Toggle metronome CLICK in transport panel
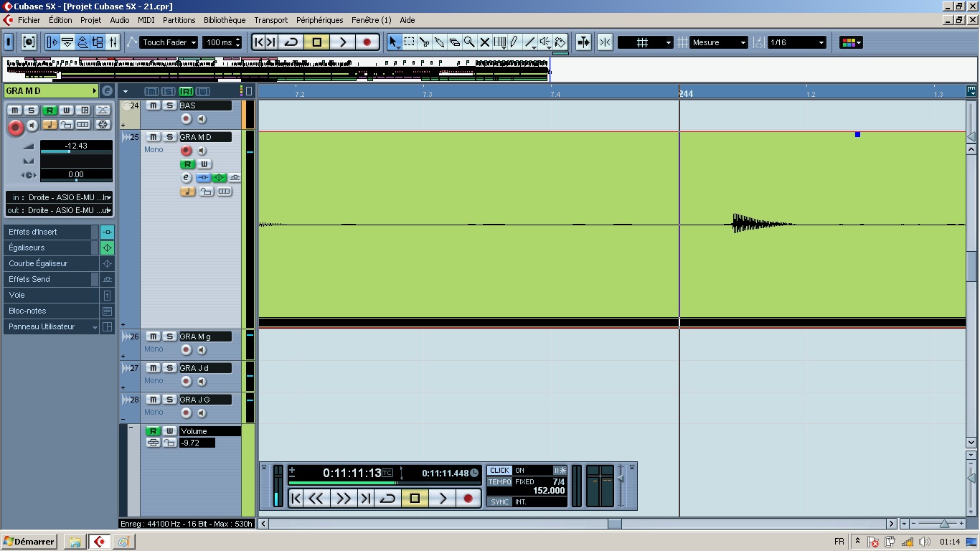This screenshot has height=551, width=980. point(499,471)
